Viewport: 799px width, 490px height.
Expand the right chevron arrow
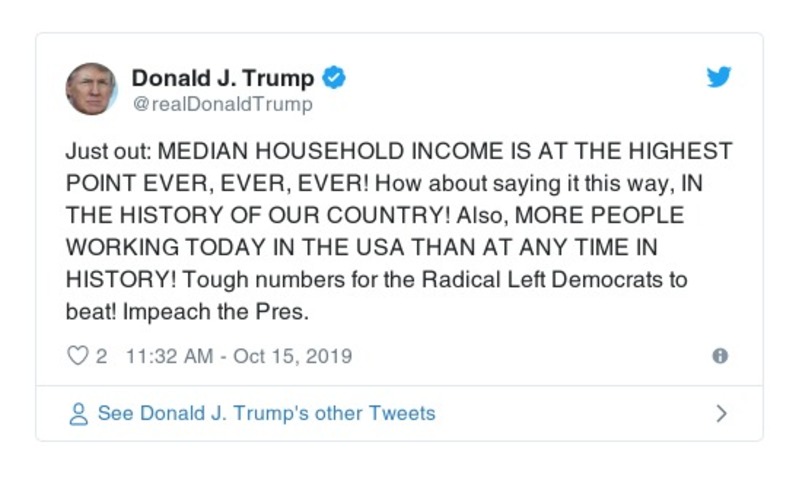pos(722,414)
